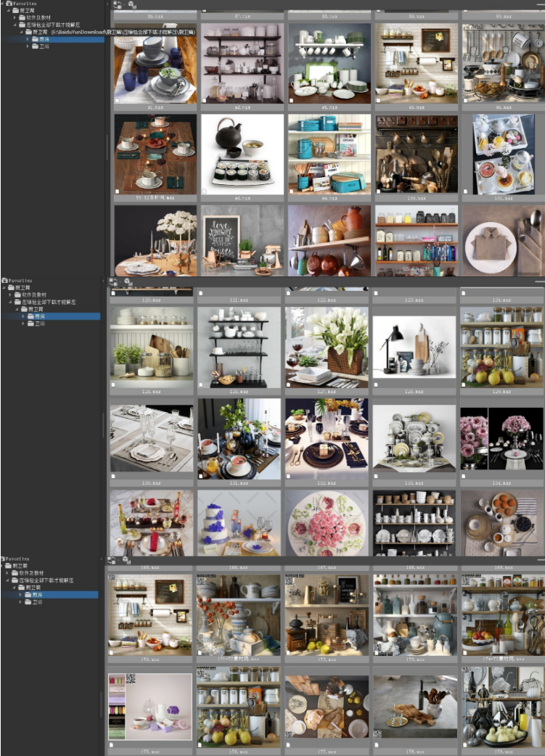
Task: Click the 卫浴 folder icon in middle panel
Action: click(30, 324)
